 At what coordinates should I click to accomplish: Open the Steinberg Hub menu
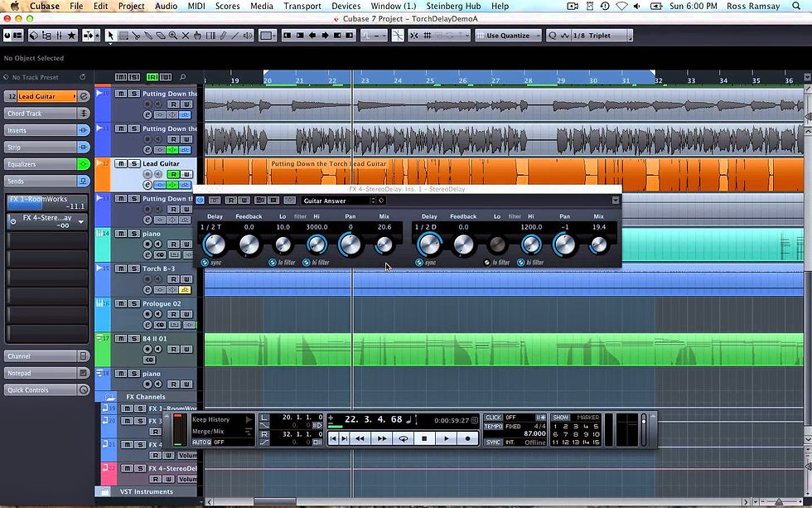(453, 6)
